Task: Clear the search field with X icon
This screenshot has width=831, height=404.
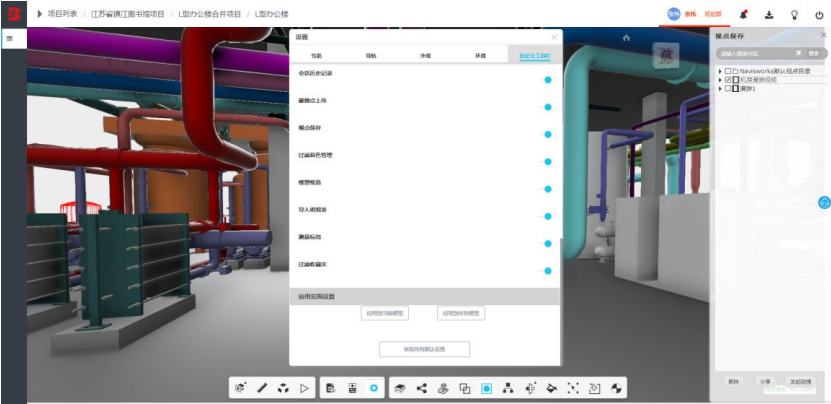Action: coord(799,53)
